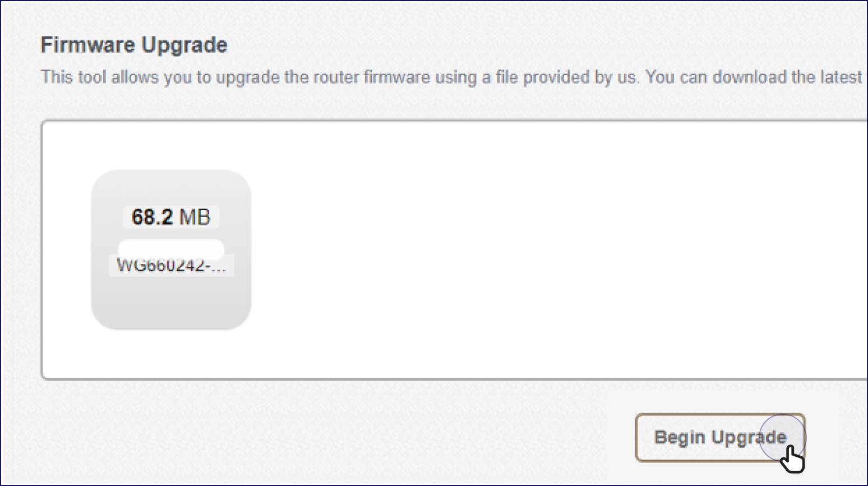The height and width of the screenshot is (486, 868).
Task: Click the WG660242 firmware file name
Action: (x=171, y=265)
